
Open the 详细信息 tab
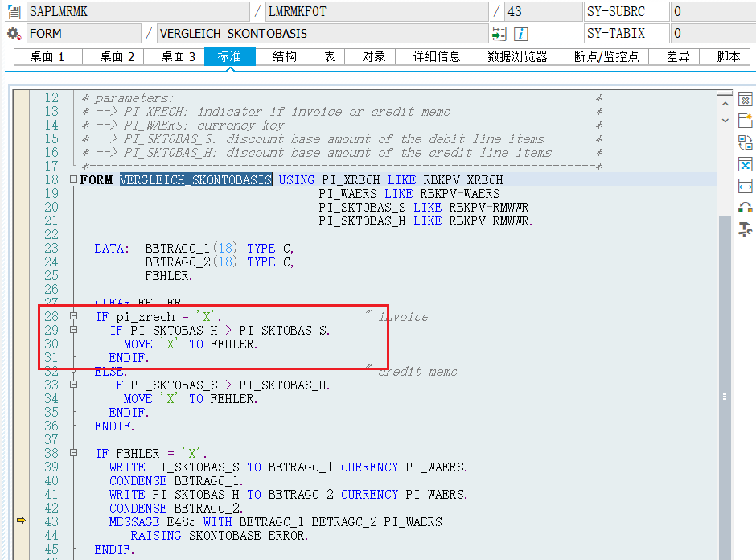(x=433, y=56)
